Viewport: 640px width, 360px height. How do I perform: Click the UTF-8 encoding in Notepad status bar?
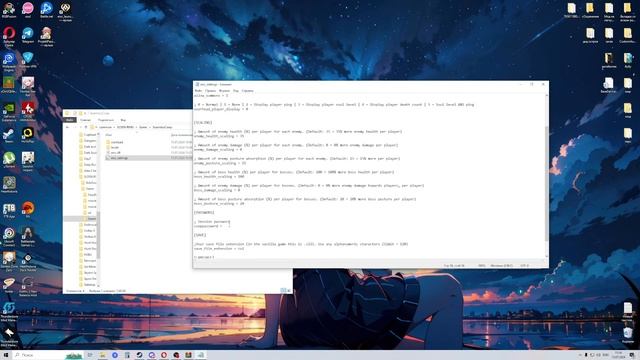point(524,265)
